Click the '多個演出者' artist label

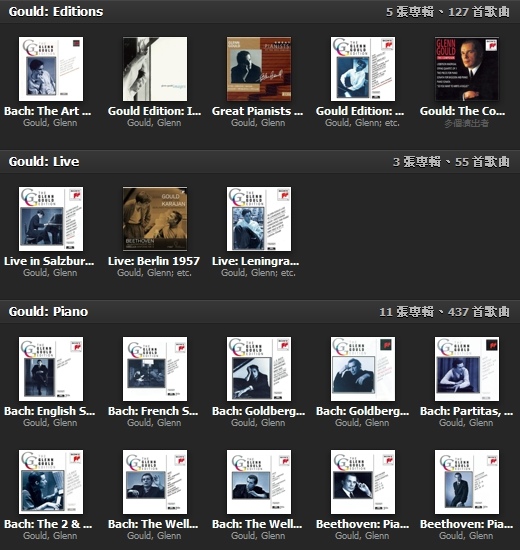click(466, 123)
